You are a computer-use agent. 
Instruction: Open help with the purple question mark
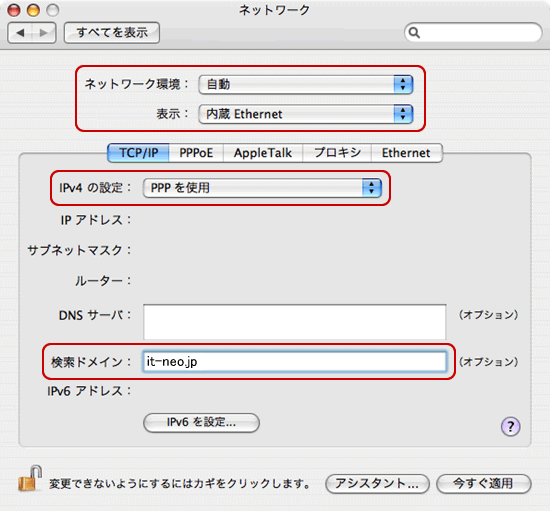(x=510, y=426)
